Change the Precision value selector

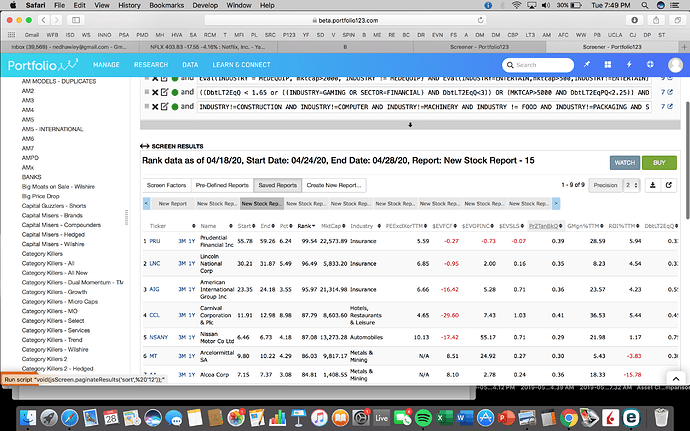click(631, 185)
